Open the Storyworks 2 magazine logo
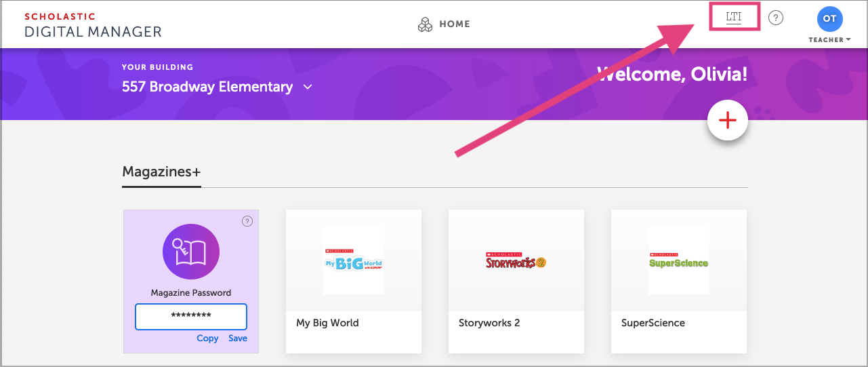 (516, 261)
